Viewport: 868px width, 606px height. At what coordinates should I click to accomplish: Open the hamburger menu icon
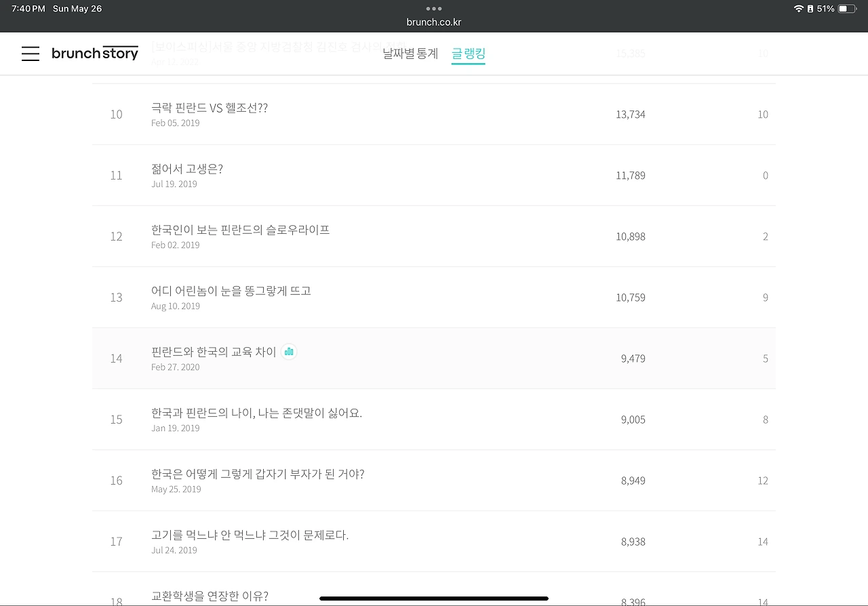click(x=31, y=54)
